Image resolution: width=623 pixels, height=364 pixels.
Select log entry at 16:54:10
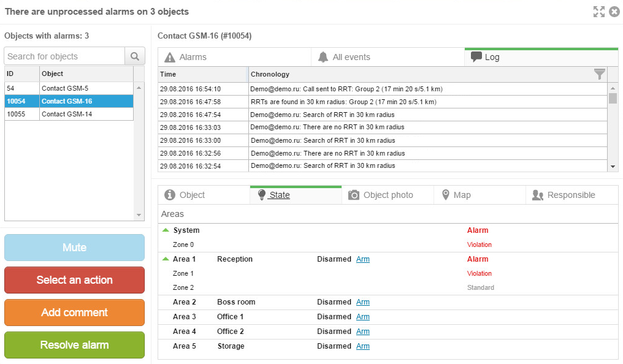383,89
